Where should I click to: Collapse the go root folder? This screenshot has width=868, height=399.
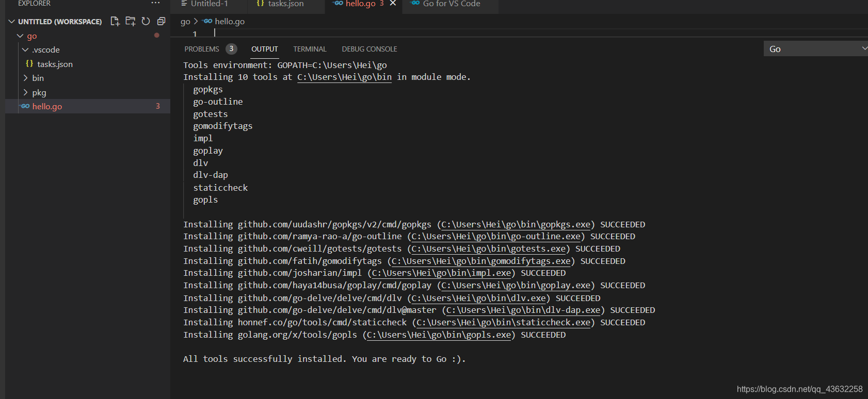tap(20, 36)
